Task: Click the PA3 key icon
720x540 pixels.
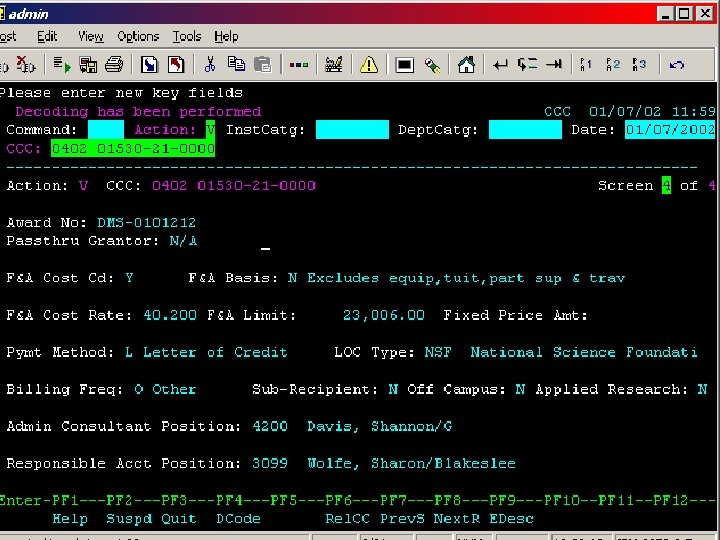Action: (639, 64)
